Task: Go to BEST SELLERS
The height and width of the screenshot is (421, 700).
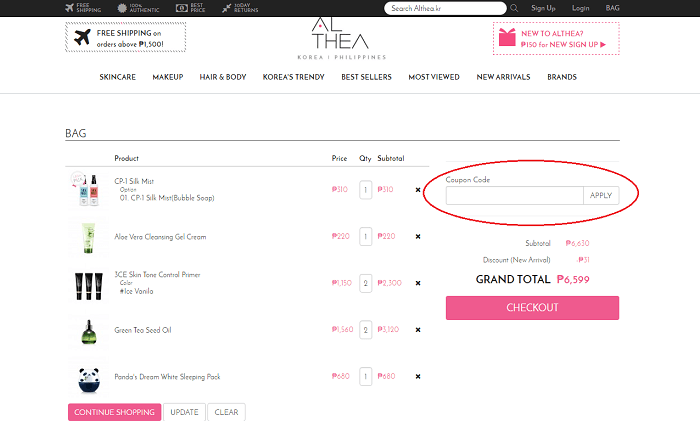Action: [366, 77]
